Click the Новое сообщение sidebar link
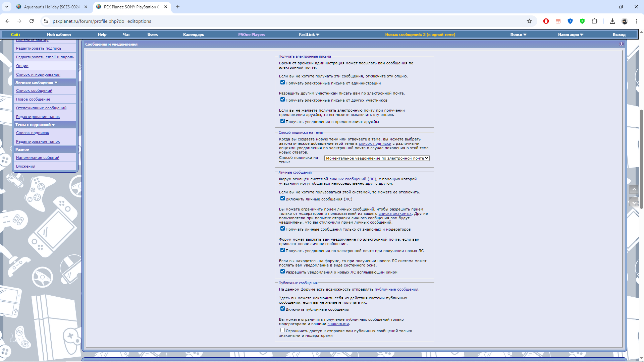Image resolution: width=644 pixels, height=362 pixels. pyautogui.click(x=33, y=99)
